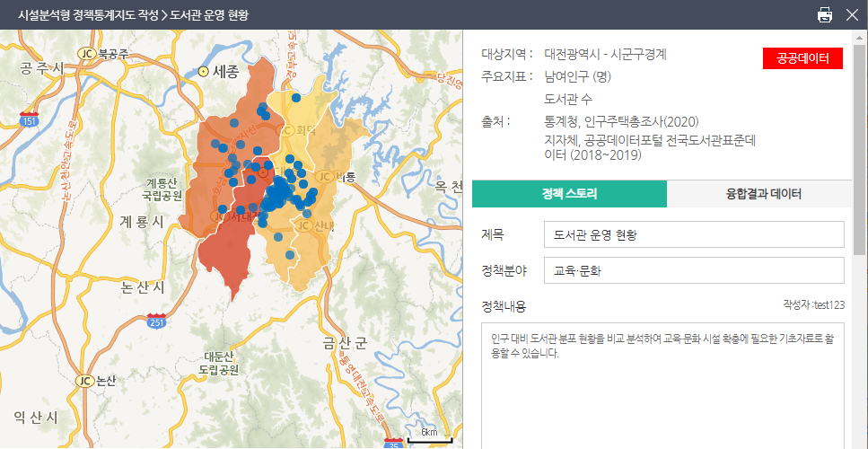The width and height of the screenshot is (868, 449).
Task: Click inside the 정책내용 text area
Action: (x=662, y=385)
